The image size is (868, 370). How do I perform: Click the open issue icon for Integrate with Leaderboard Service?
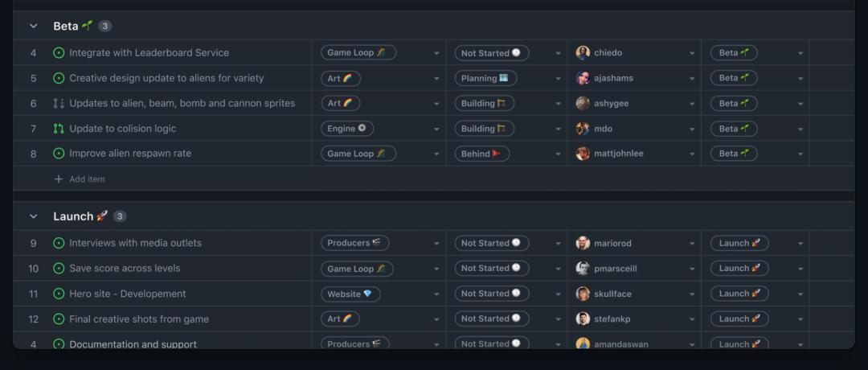[59, 53]
